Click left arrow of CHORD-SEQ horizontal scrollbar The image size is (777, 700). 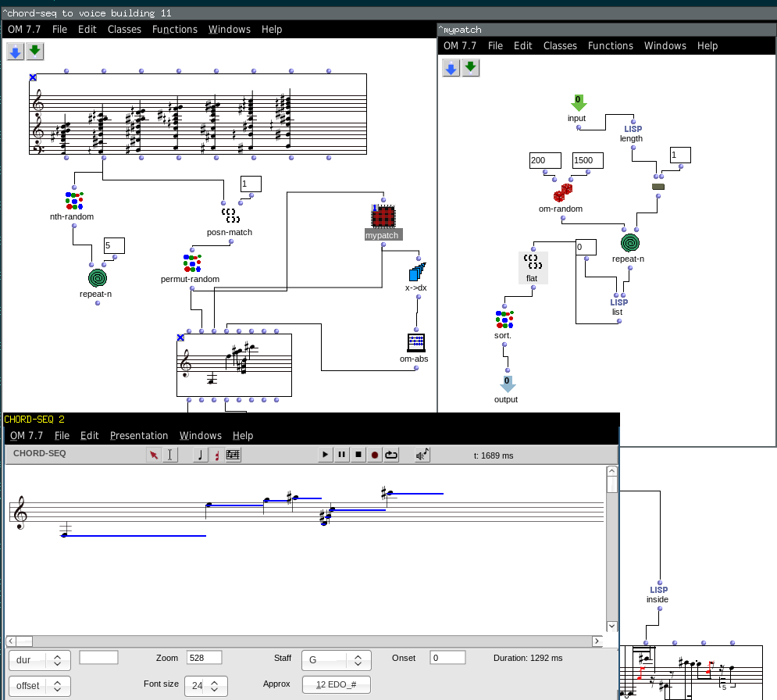click(x=11, y=641)
